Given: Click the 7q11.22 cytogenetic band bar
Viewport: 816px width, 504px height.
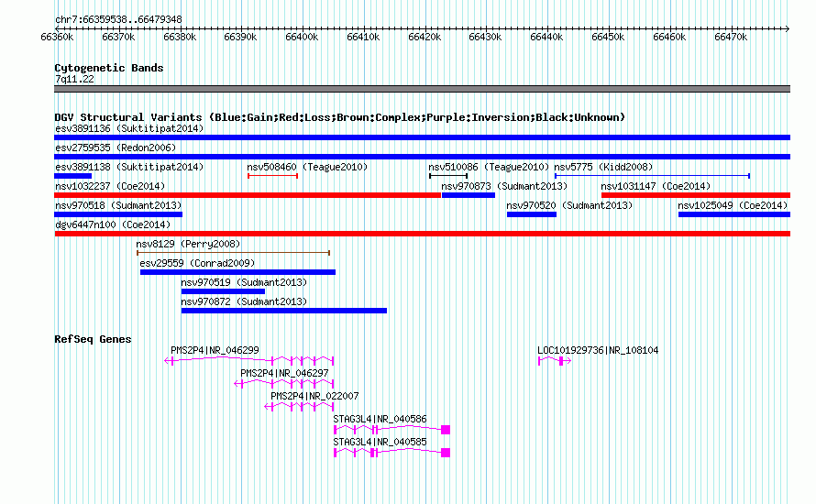Looking at the screenshot, I should pyautogui.click(x=422, y=89).
